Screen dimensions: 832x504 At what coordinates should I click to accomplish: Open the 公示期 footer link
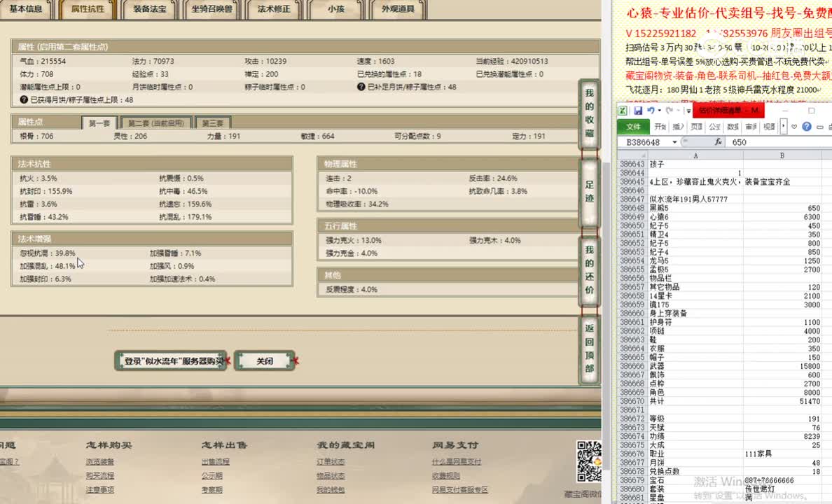[212, 475]
